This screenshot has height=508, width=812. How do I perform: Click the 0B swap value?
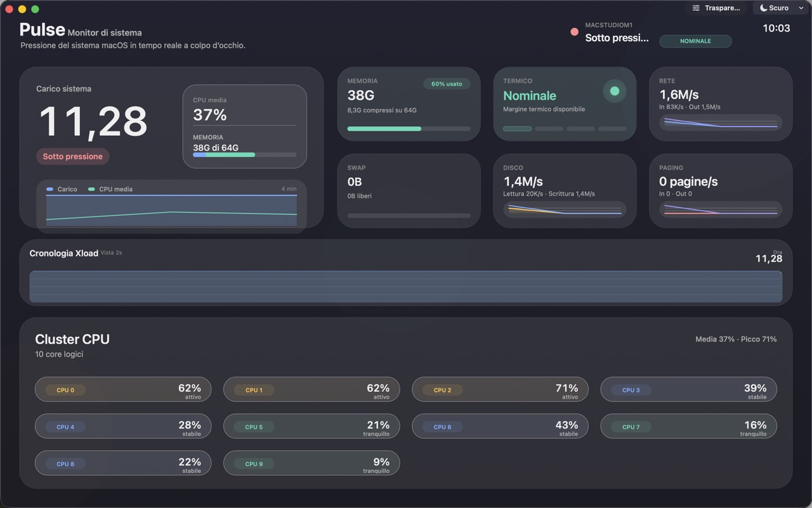355,182
